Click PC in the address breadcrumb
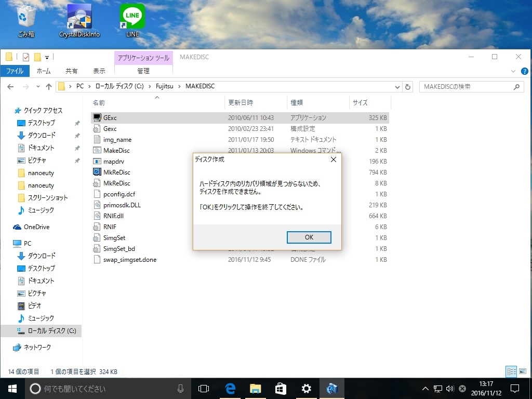This screenshot has height=399, width=532. coord(80,86)
